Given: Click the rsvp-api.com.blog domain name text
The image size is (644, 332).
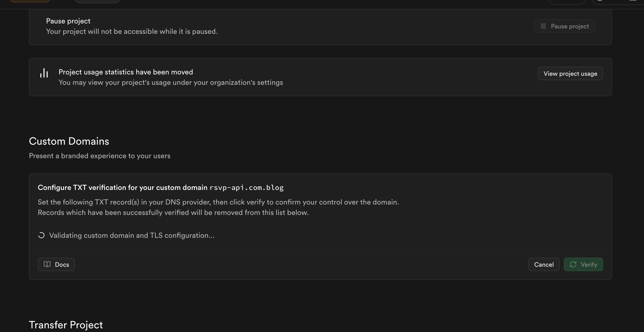Looking at the screenshot, I should click(x=247, y=188).
